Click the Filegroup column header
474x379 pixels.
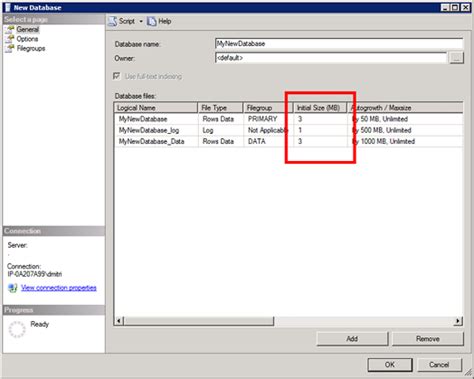coord(268,108)
